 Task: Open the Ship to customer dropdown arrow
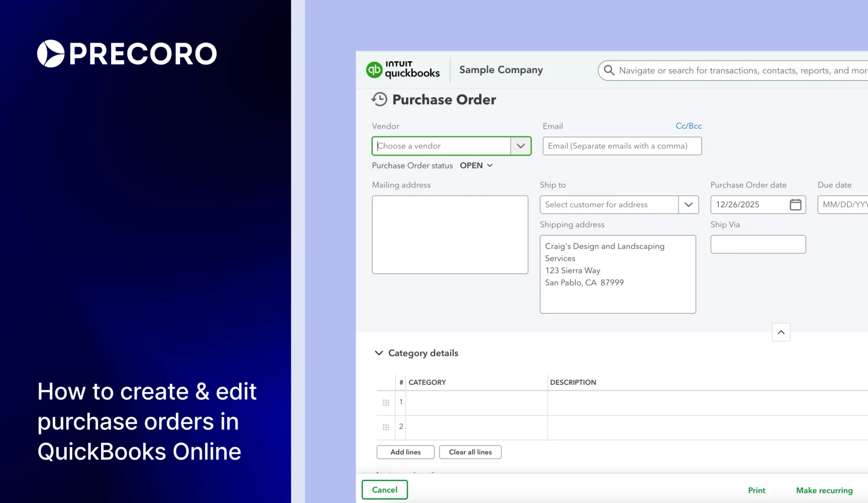click(x=688, y=205)
